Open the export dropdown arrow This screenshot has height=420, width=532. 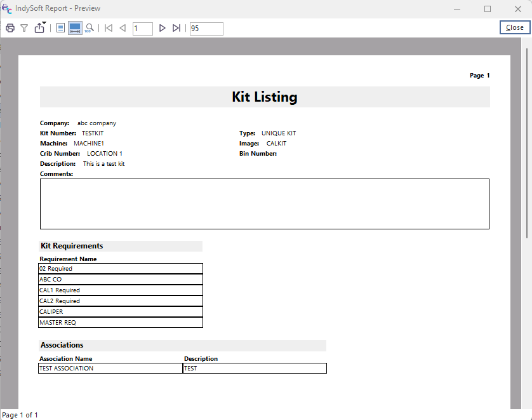tap(44, 24)
